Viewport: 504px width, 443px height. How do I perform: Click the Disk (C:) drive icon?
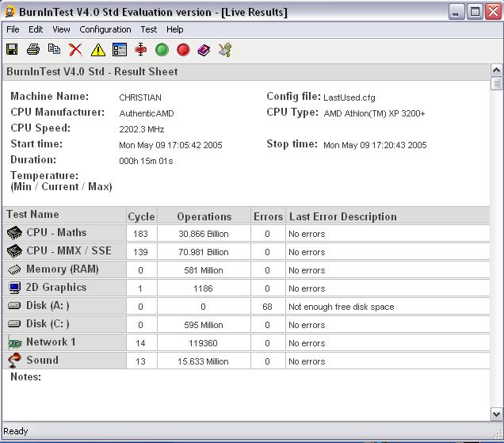pos(14,323)
